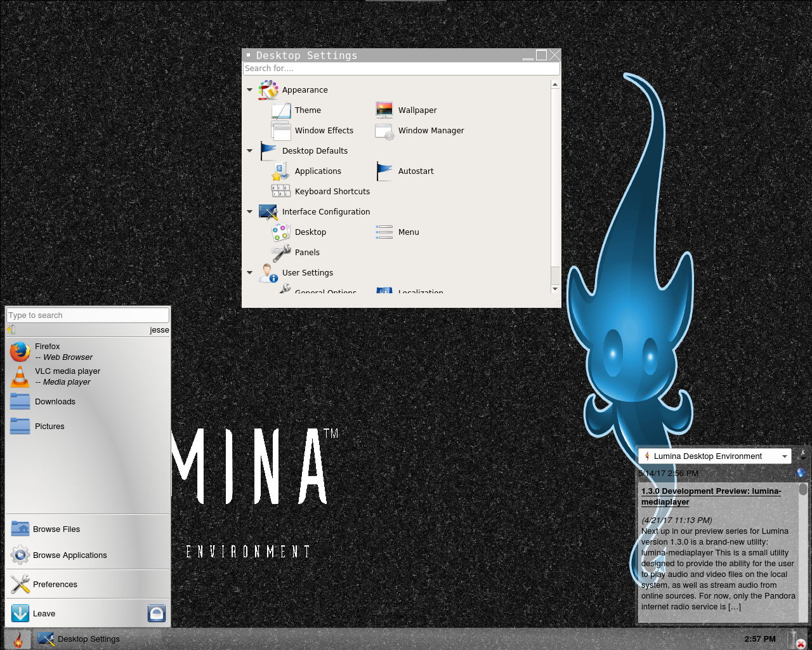812x650 pixels.
Task: Open the Downloads folder in start menu
Action: tap(88, 402)
